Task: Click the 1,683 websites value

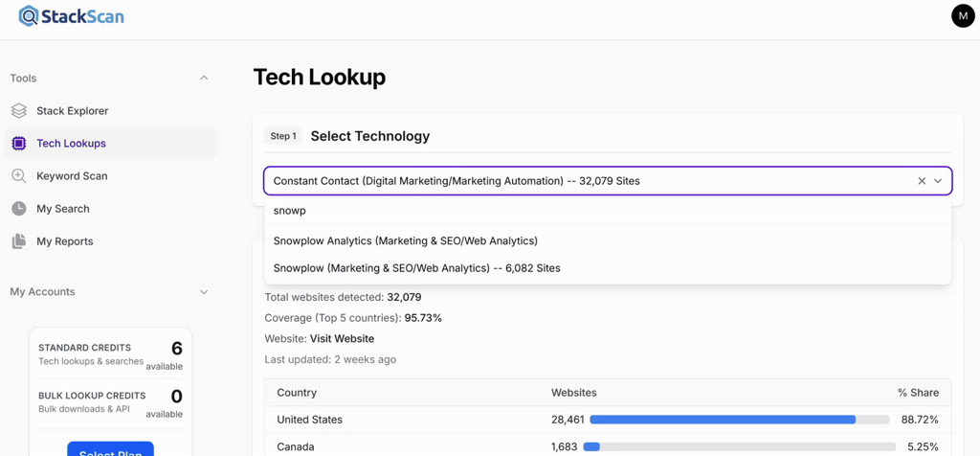Action: (x=565, y=446)
